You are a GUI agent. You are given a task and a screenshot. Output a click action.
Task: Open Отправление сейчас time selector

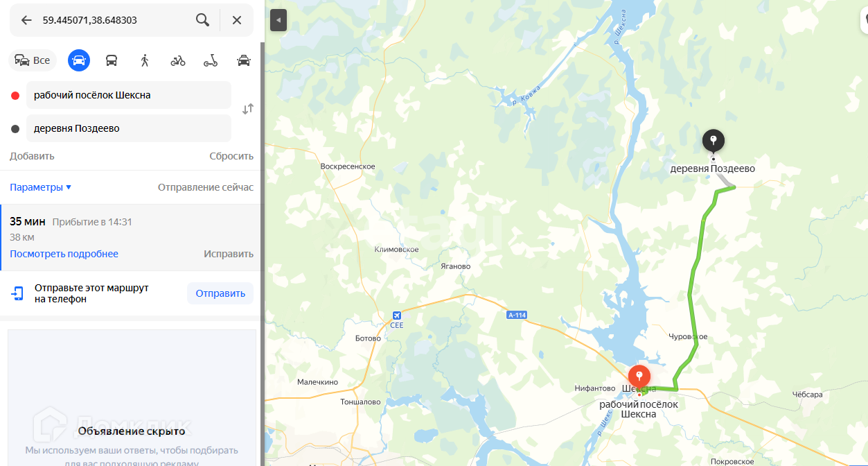click(206, 187)
